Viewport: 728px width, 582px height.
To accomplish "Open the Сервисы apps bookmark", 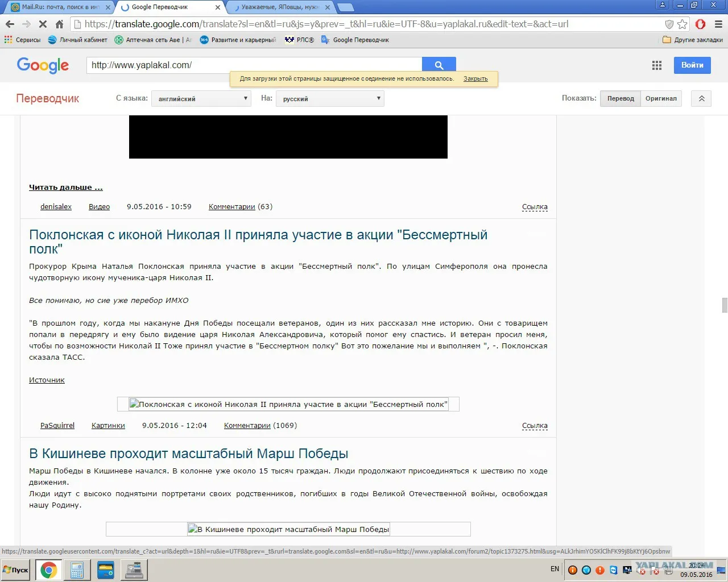I will pos(22,40).
